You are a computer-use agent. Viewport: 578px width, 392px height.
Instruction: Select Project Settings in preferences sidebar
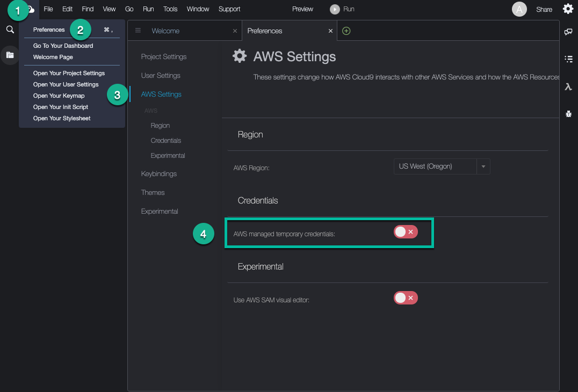click(x=164, y=57)
